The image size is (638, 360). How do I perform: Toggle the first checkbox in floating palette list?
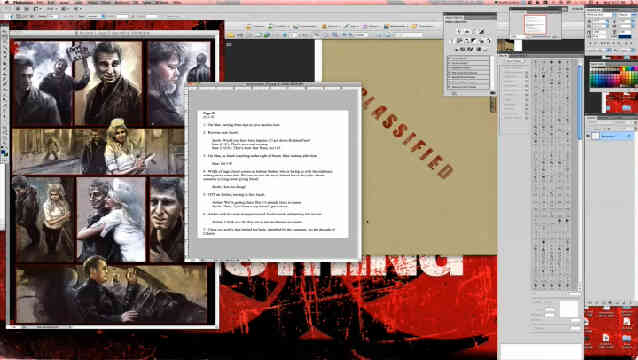coord(449,59)
